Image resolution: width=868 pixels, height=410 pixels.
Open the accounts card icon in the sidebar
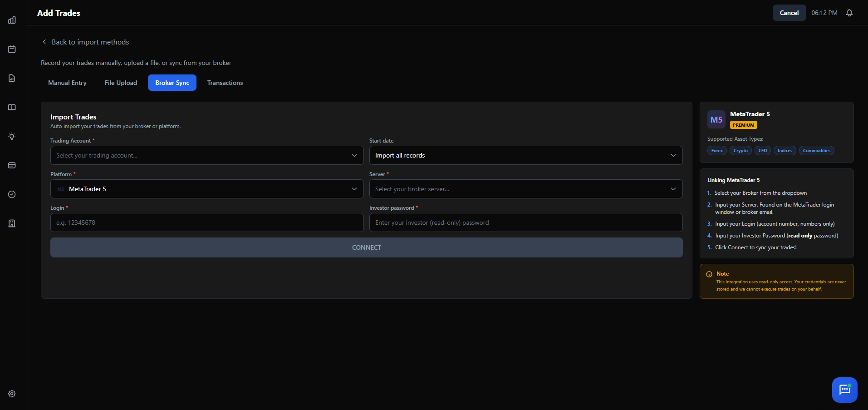11,165
